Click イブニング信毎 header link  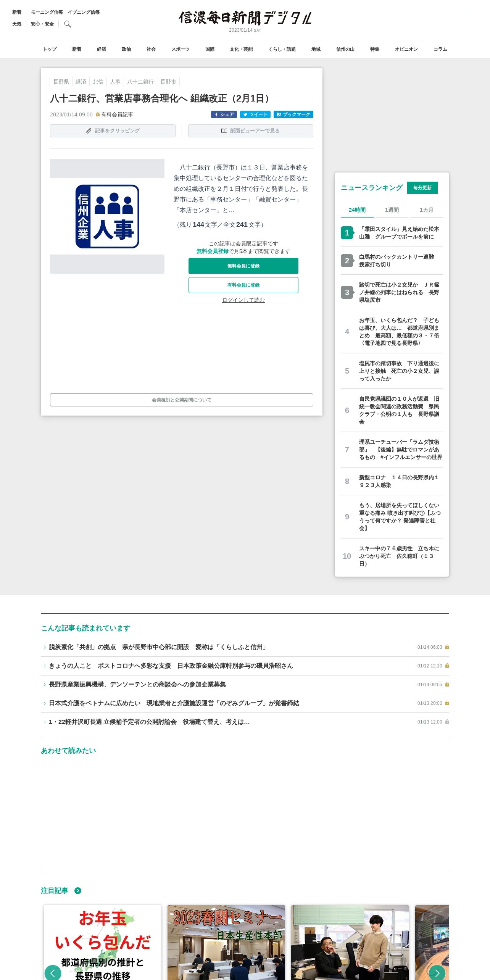pyautogui.click(x=84, y=12)
